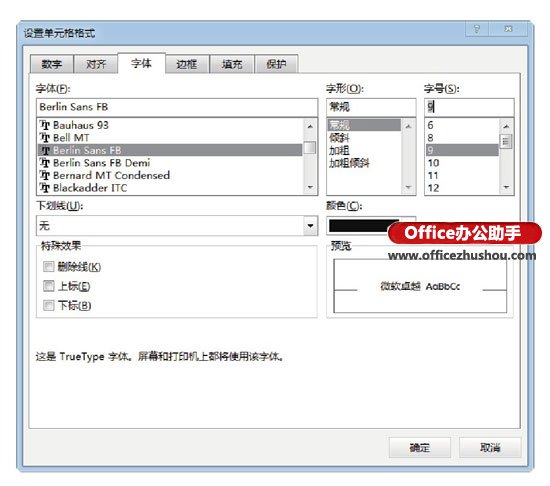The image size is (550, 486).
Task: Click TrueType icon beside Bauhaus 93
Action: pyautogui.click(x=45, y=125)
